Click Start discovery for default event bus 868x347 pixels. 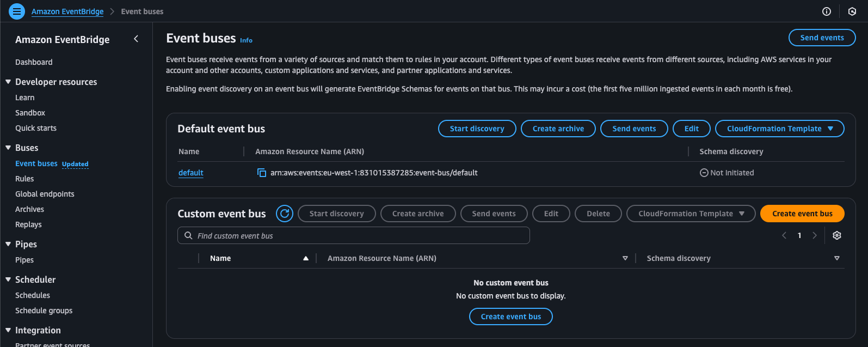477,129
